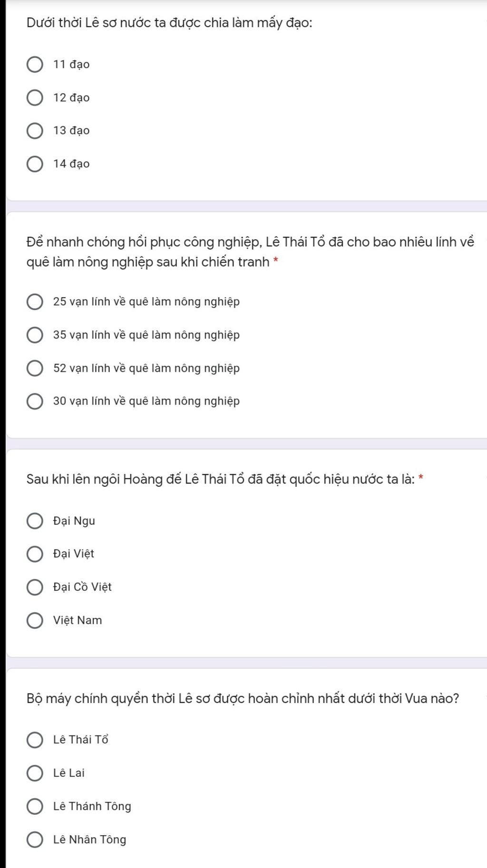This screenshot has height=868, width=487.
Task: Select "Lê Thái Tổ" radio option
Action: pos(35,740)
